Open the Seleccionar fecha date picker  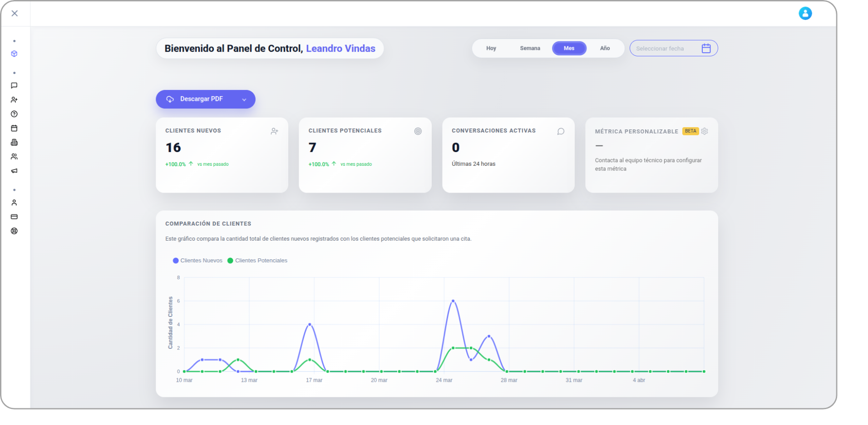click(673, 48)
